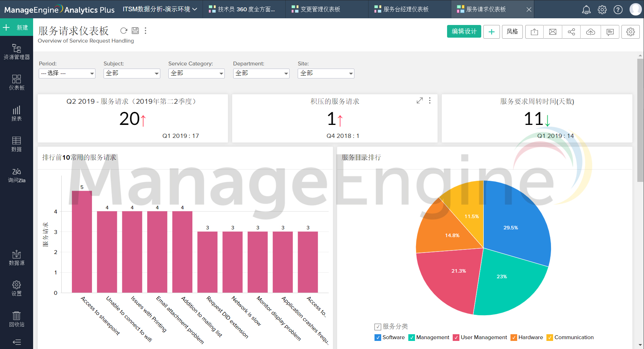Click the 20 value in Q2 2019 widget
The width and height of the screenshot is (644, 349).
tap(130, 119)
